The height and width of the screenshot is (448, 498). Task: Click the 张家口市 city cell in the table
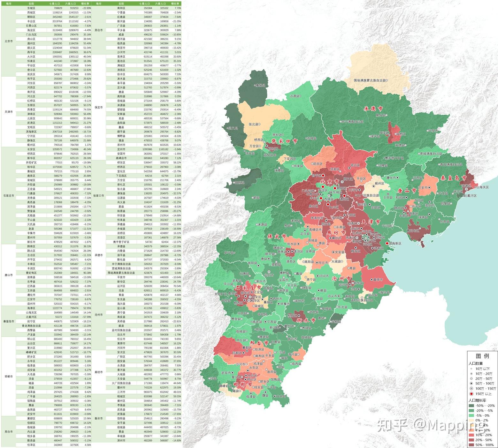[99, 196]
